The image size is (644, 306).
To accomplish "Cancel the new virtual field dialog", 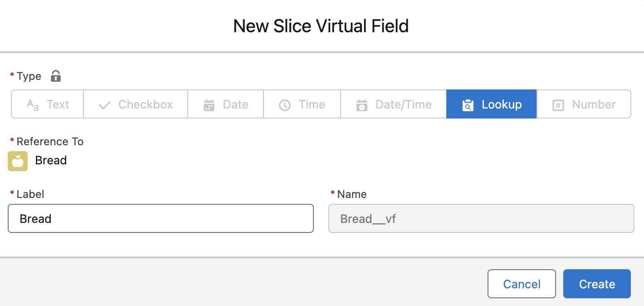I will (x=522, y=284).
